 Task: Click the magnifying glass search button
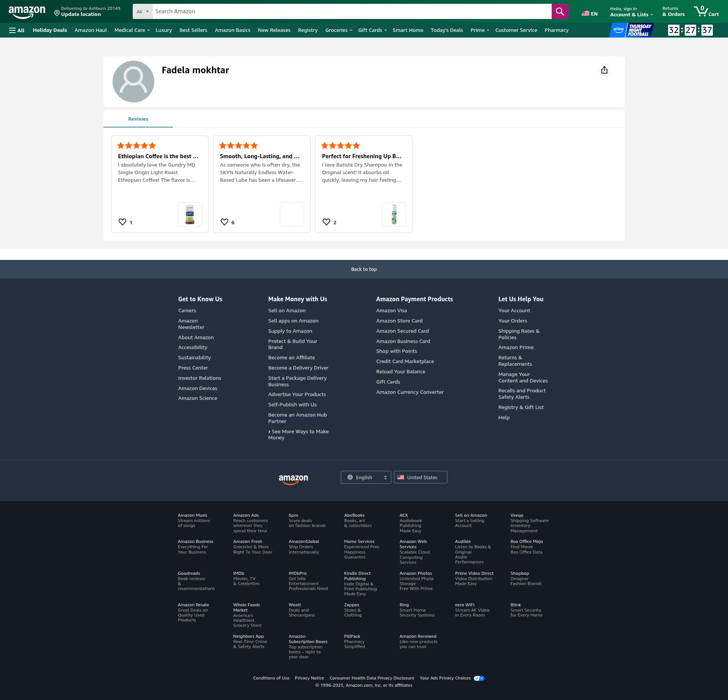pos(560,11)
